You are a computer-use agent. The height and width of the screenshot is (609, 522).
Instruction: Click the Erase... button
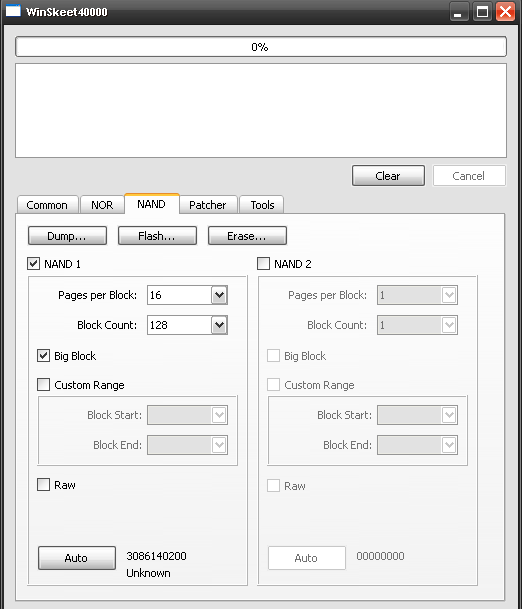247,236
